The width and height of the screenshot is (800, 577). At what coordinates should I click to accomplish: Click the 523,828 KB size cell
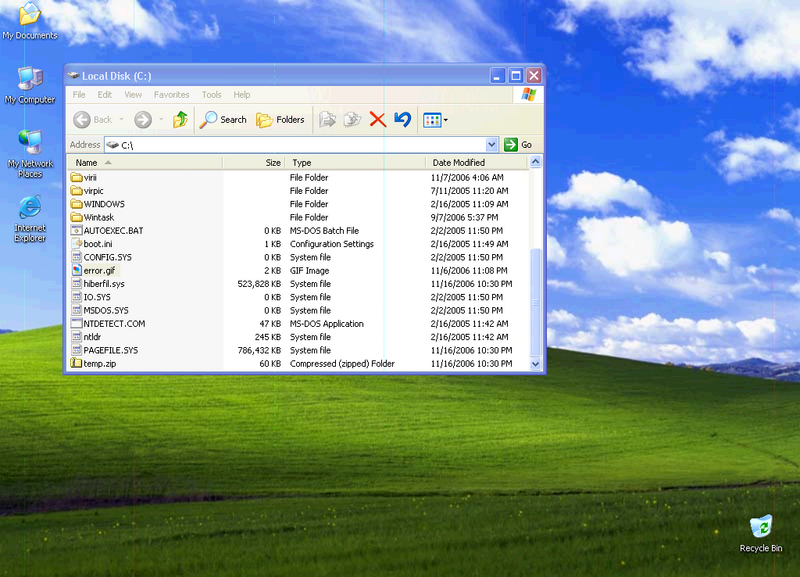click(x=259, y=284)
